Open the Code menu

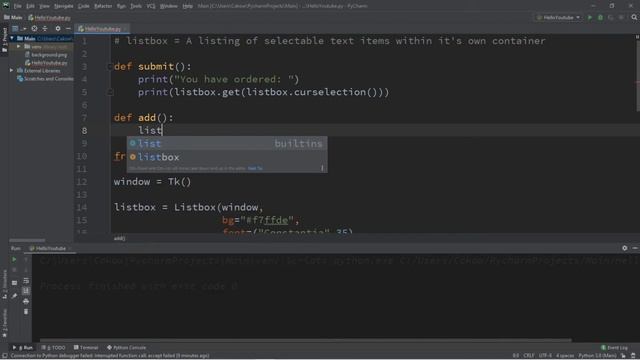(x=84, y=6)
